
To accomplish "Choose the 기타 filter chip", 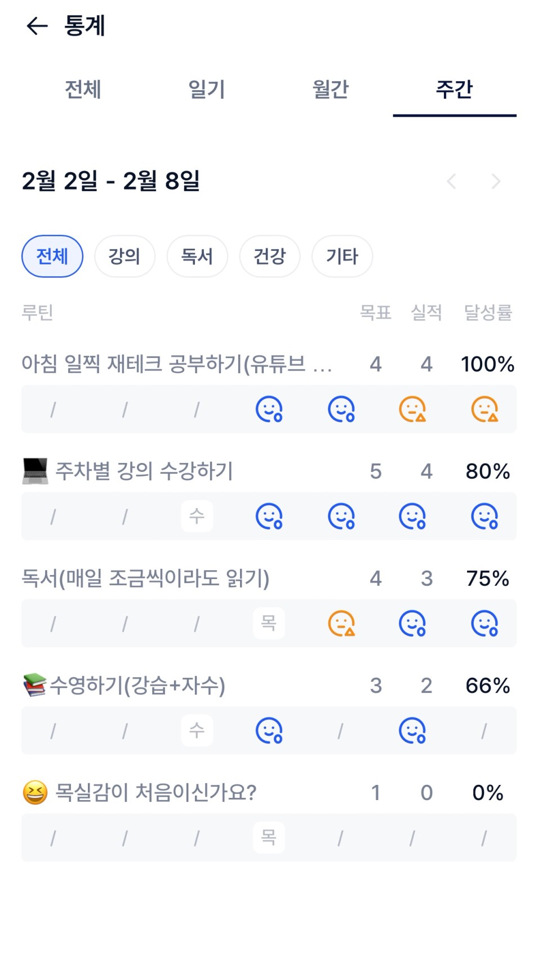I will tap(342, 257).
